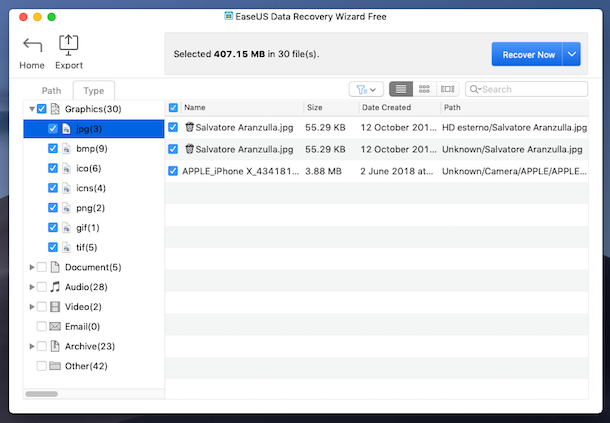This screenshot has height=423, width=610.
Task: Click the sidebar horizontal scrollbar thumb
Action: 42,394
